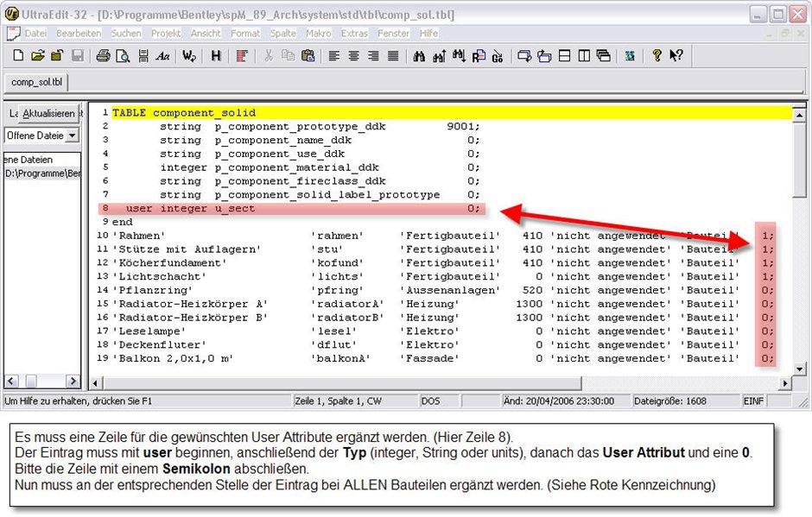Screen dimensions: 812x517
Task: Click the Open file folder icon
Action: pyautogui.click(x=37, y=55)
